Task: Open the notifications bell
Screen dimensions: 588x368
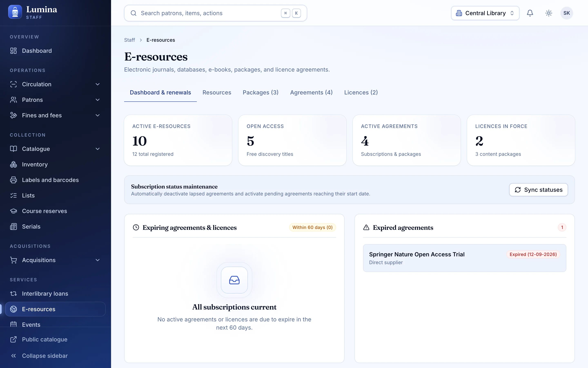Action: pos(530,13)
